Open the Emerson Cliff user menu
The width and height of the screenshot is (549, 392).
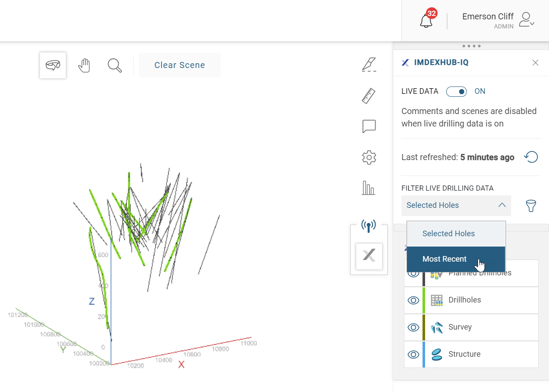coord(498,20)
